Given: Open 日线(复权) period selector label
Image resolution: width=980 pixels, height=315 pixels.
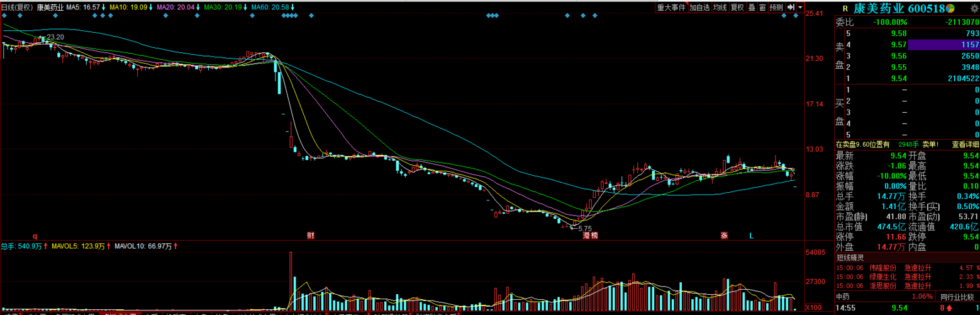Looking at the screenshot, I should click(x=17, y=8).
